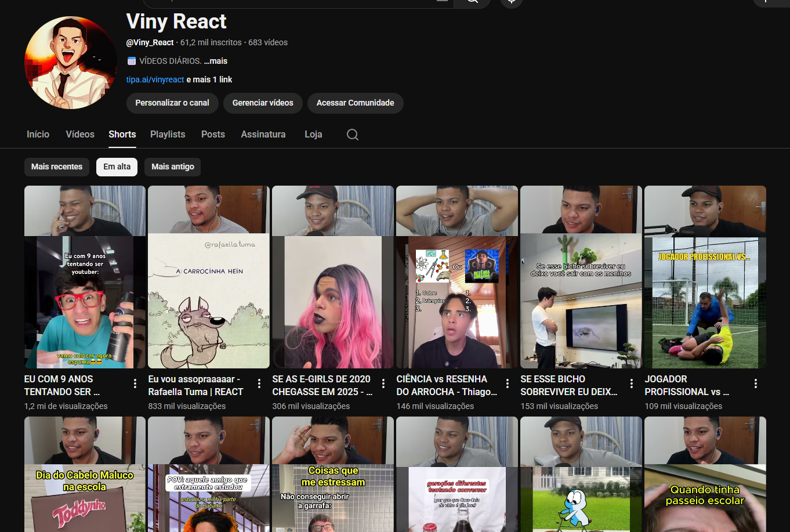
Task: Play the 'POV: aquele amigo que estranhamente estudou' thumbnail
Action: coord(209,474)
